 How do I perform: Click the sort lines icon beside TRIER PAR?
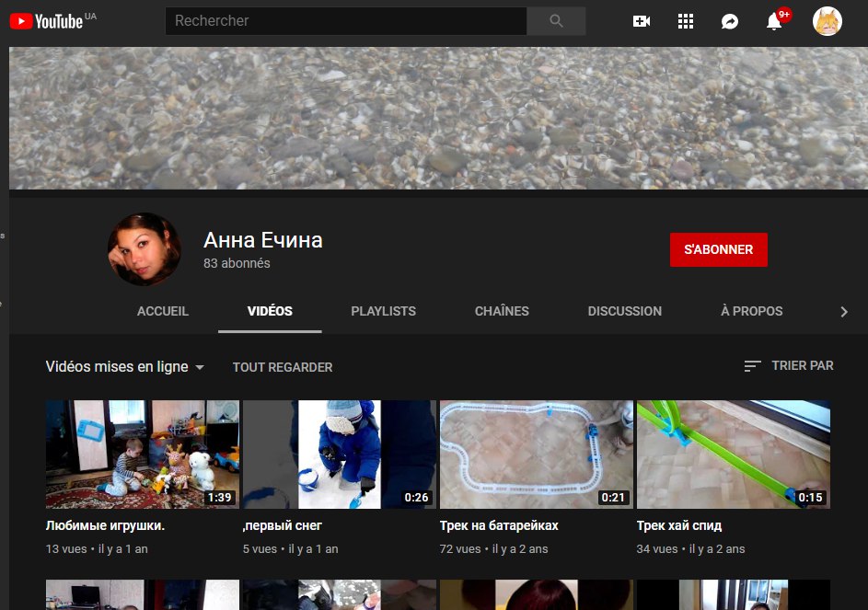pos(752,366)
